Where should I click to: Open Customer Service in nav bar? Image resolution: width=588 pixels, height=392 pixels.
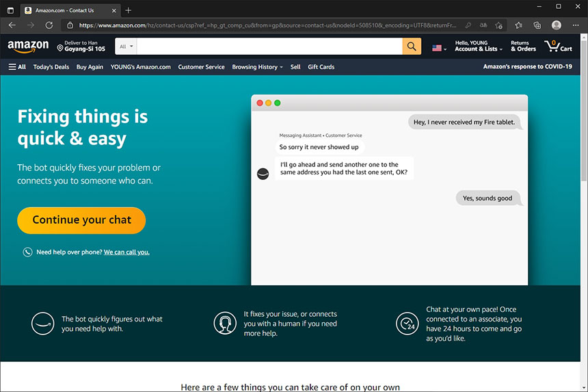(201, 67)
